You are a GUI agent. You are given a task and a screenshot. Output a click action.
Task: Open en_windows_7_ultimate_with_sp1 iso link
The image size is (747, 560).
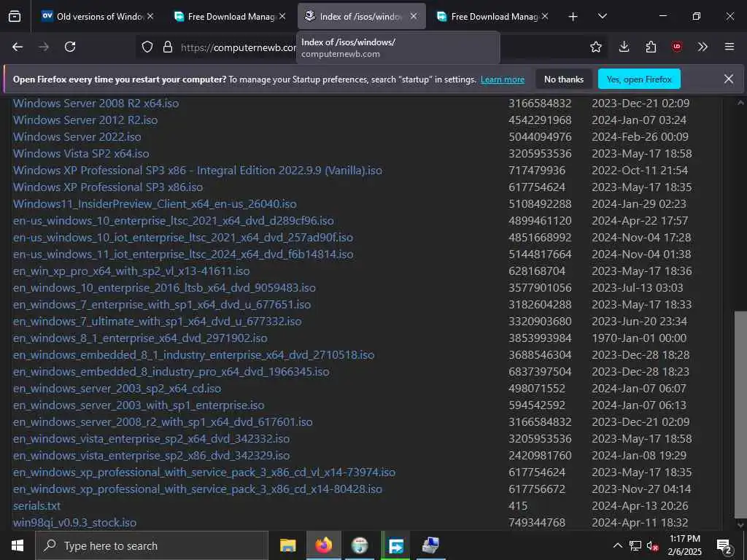coord(158,322)
